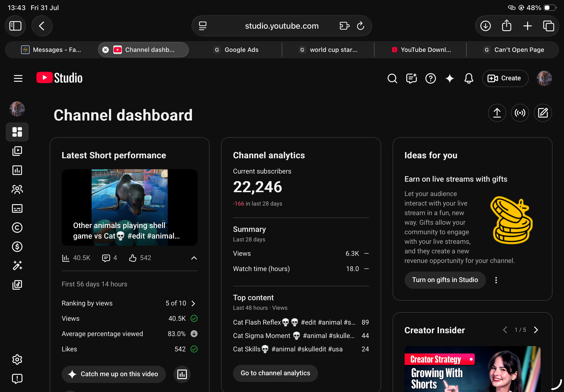The width and height of the screenshot is (564, 392).
Task: Open Settings in the sidebar
Action: point(17,359)
